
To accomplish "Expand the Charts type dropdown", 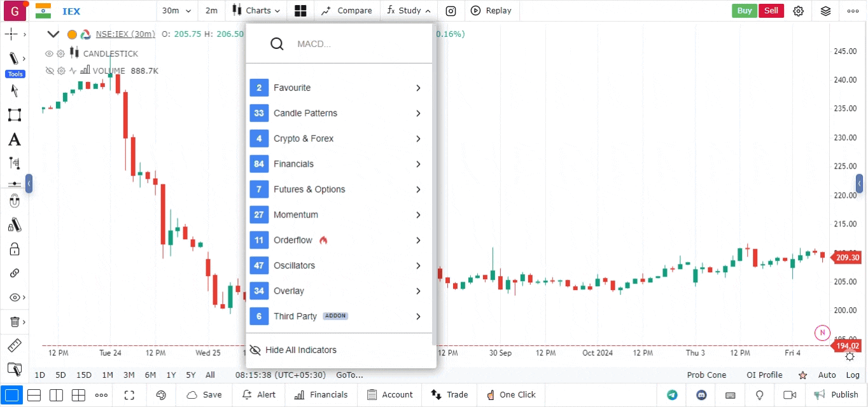I will (x=257, y=11).
